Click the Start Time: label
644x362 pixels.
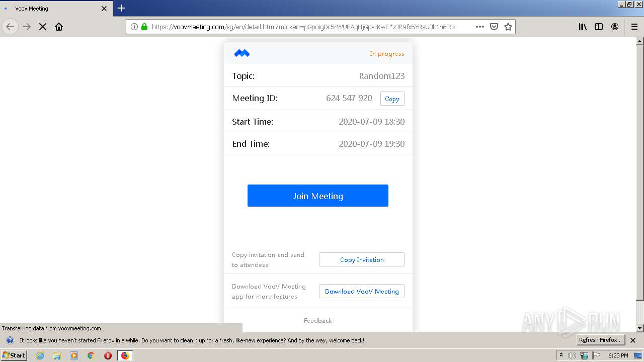coord(253,122)
